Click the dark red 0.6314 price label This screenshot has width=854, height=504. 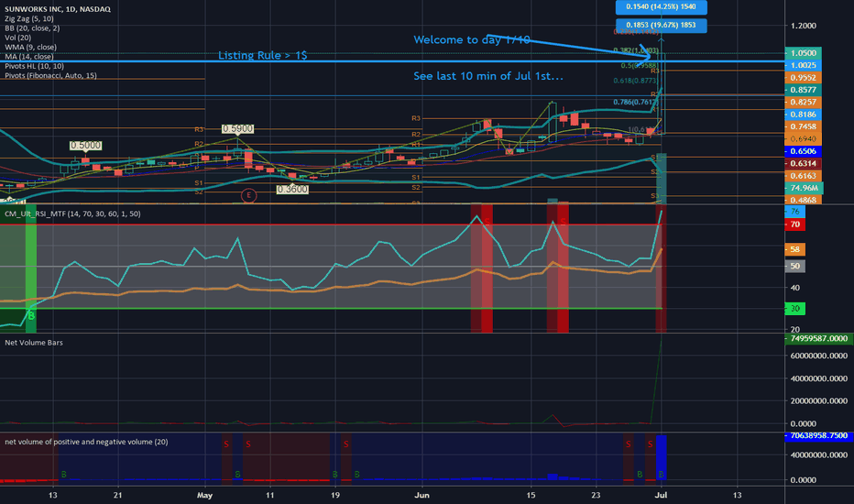click(x=803, y=163)
